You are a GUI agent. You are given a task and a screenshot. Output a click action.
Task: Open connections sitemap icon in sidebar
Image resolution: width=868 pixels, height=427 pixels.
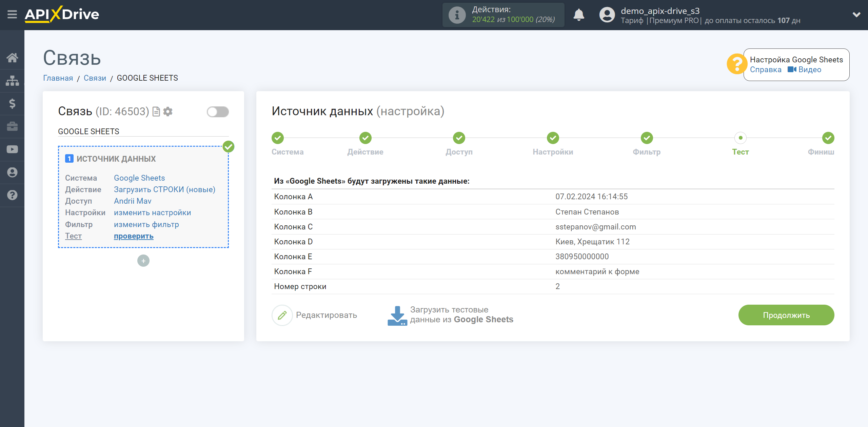12,81
